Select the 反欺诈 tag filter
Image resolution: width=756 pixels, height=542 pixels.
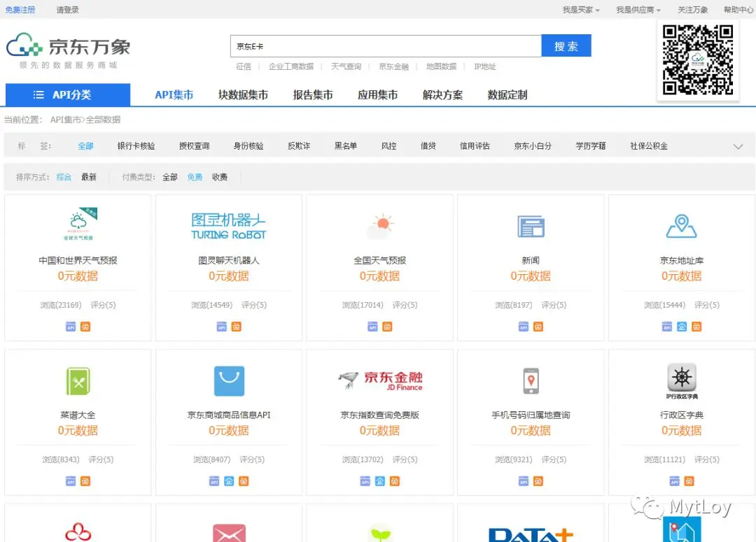(x=299, y=146)
